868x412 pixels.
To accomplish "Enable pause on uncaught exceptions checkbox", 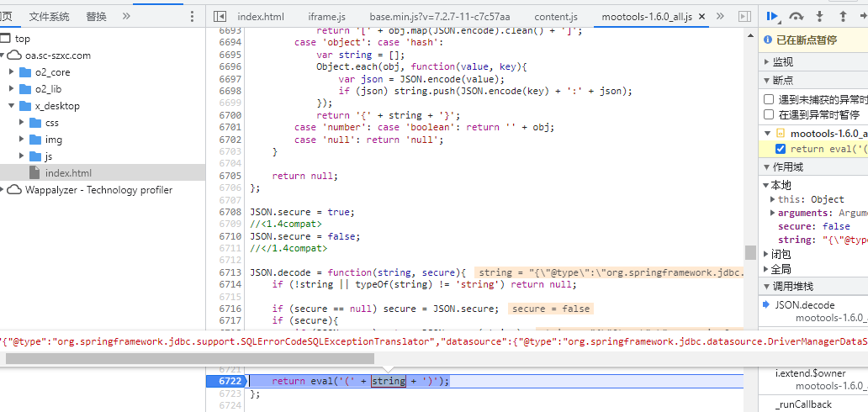I will tap(769, 99).
